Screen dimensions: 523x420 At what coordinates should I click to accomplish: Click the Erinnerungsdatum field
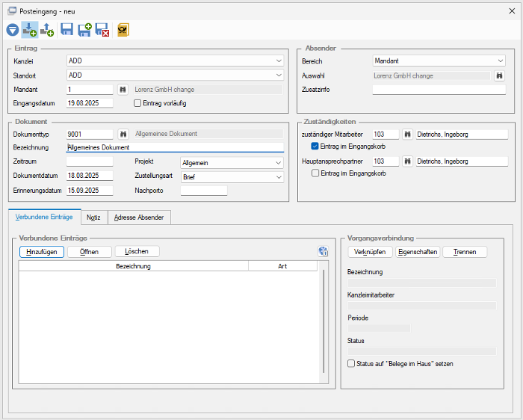90,191
